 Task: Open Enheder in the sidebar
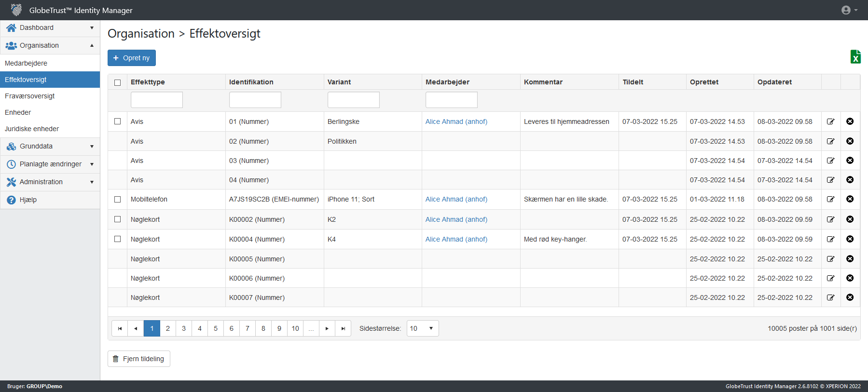(x=50, y=112)
